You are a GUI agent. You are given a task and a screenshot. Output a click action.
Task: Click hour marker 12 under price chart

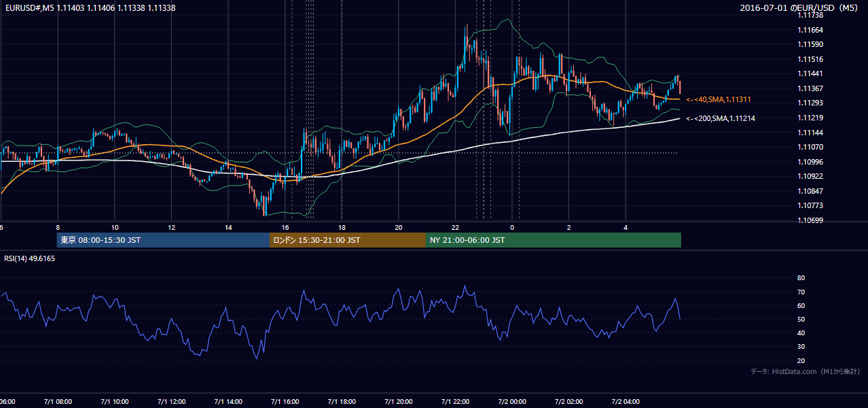tap(171, 228)
